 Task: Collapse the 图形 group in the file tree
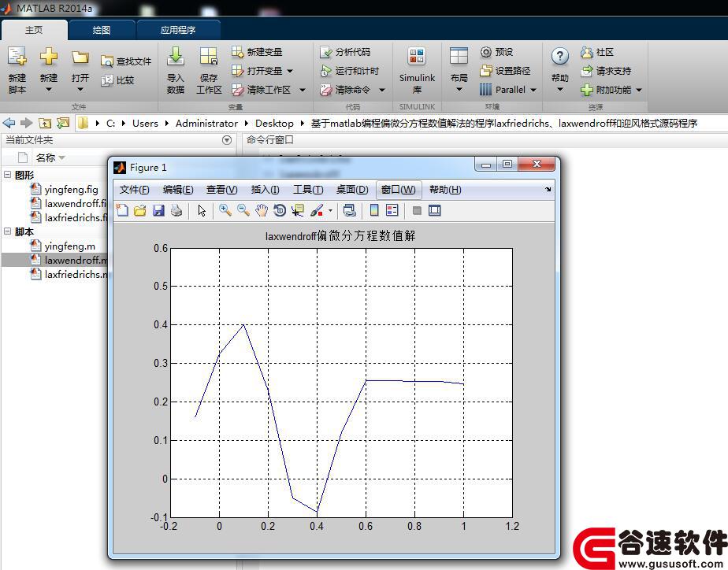(7, 175)
